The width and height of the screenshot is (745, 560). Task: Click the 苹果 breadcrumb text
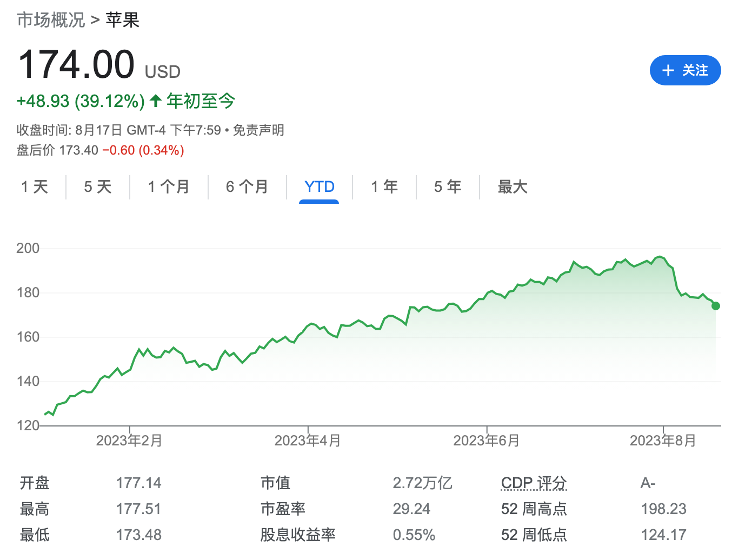point(123,20)
